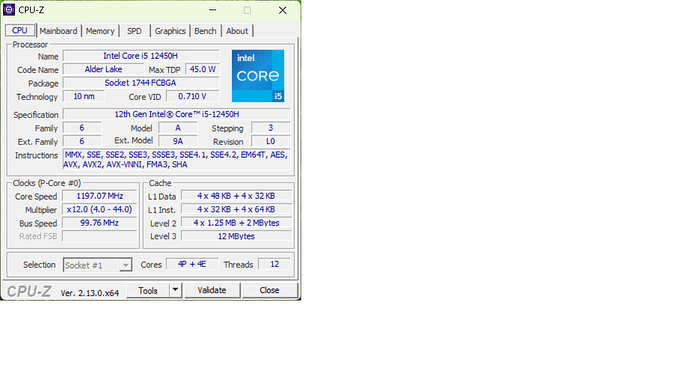Minimize the CPU-Z window
The width and height of the screenshot is (690, 388).
tap(213, 10)
